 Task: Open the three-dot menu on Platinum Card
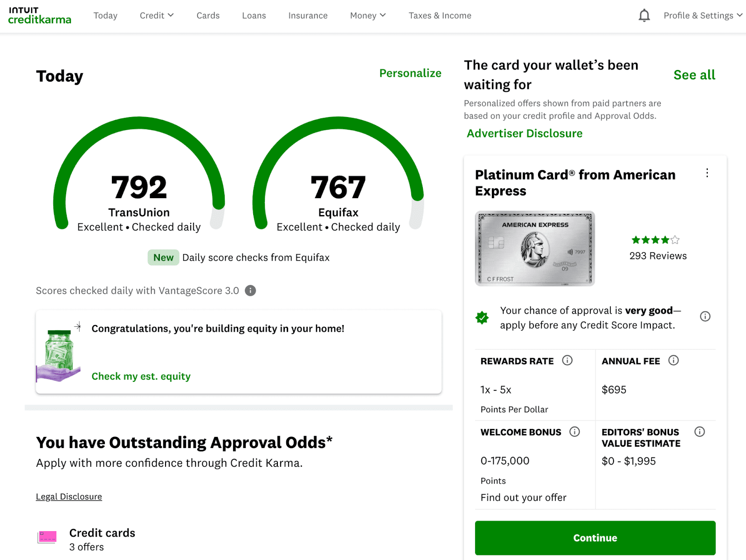pos(707,173)
